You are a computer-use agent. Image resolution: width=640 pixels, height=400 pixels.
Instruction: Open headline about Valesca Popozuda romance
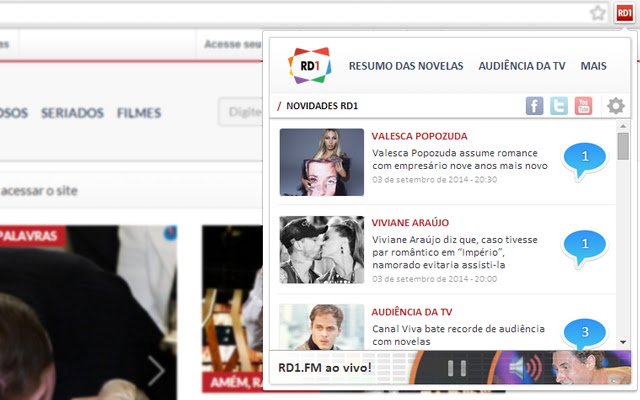[460, 159]
